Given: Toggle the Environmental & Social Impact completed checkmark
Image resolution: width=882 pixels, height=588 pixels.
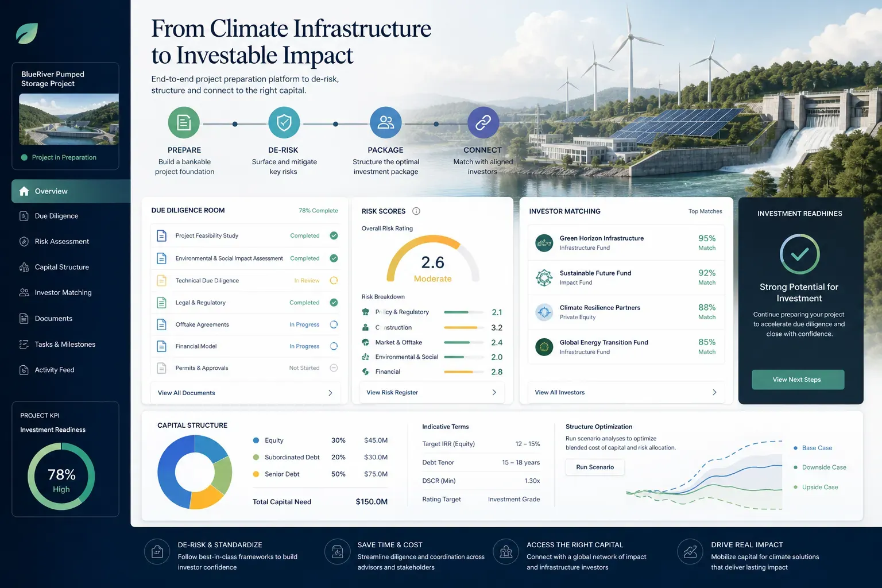Looking at the screenshot, I should click(334, 258).
